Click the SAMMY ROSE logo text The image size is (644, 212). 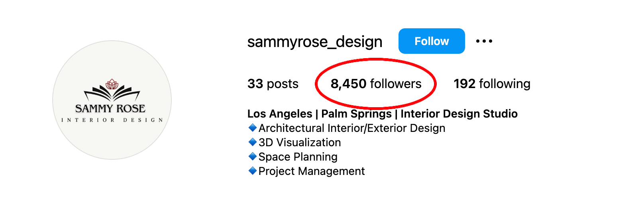(110, 108)
